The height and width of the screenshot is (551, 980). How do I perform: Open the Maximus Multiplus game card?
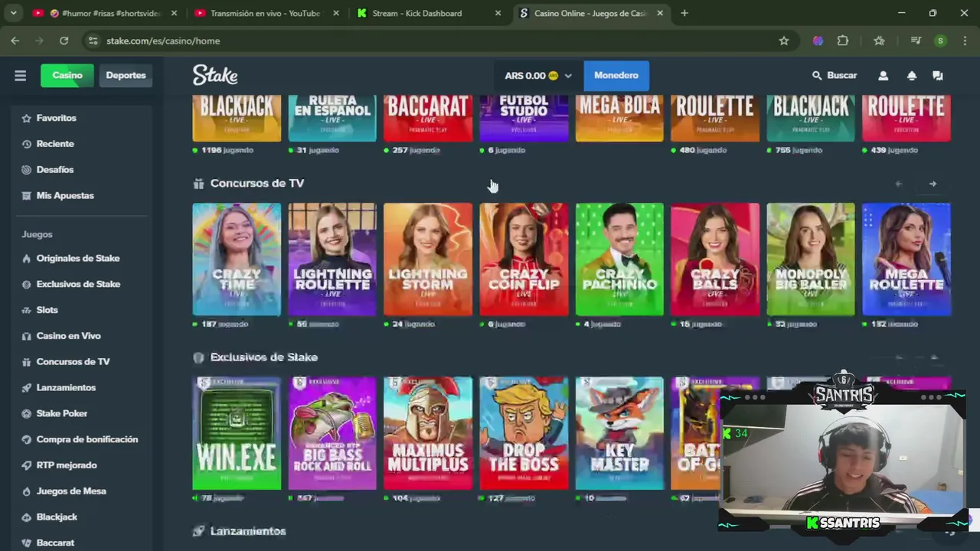click(x=428, y=433)
